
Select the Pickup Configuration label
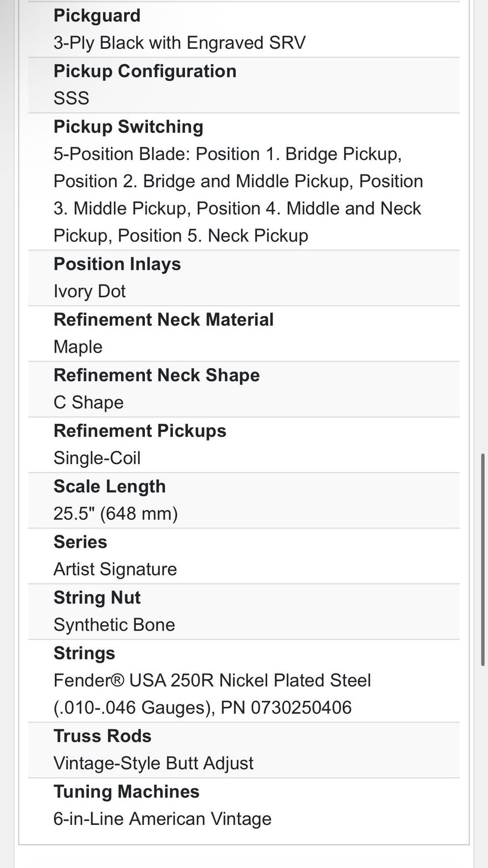(x=145, y=71)
